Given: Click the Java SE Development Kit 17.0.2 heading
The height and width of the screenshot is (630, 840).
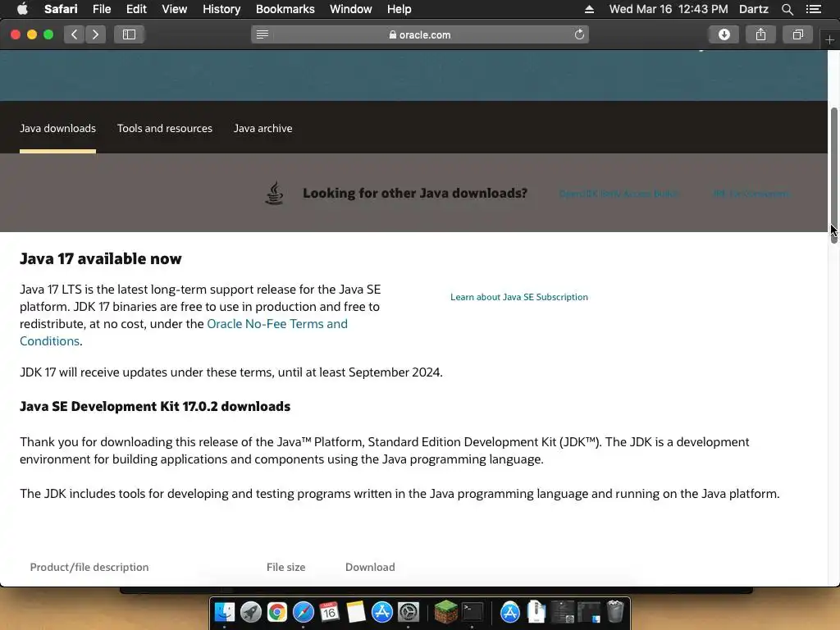Looking at the screenshot, I should point(155,406).
